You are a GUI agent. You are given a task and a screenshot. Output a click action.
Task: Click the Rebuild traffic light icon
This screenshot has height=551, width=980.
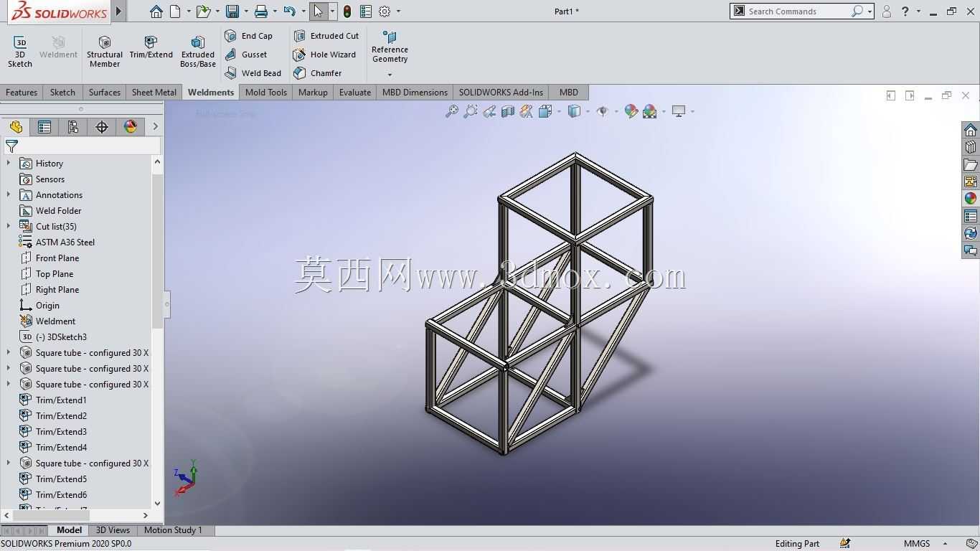(347, 11)
